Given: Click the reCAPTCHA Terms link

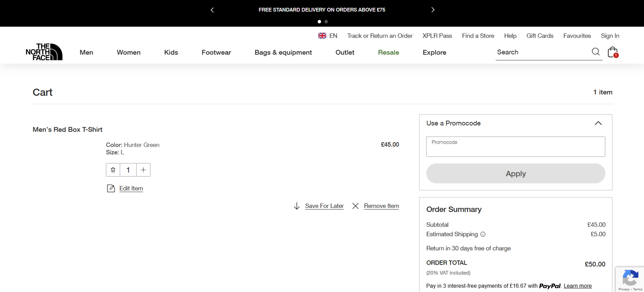Looking at the screenshot, I should pos(637,289).
